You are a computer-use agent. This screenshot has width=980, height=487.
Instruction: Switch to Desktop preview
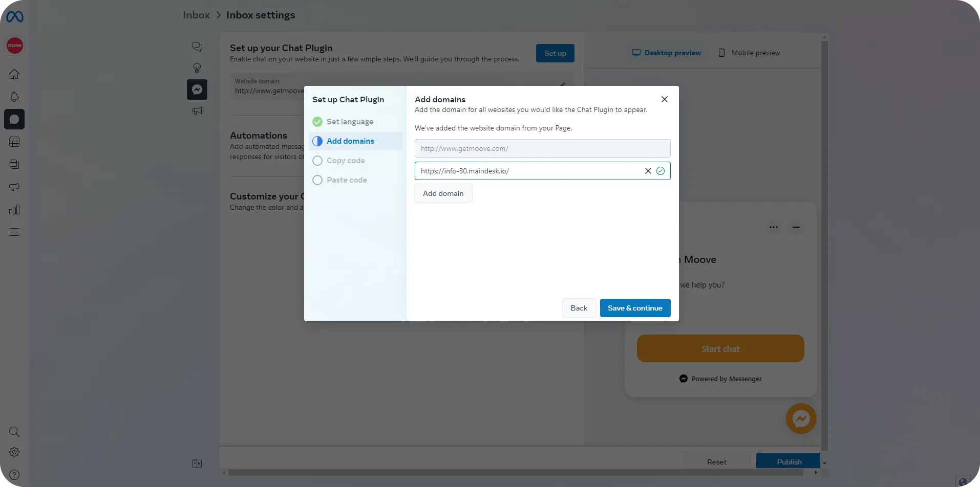(667, 52)
